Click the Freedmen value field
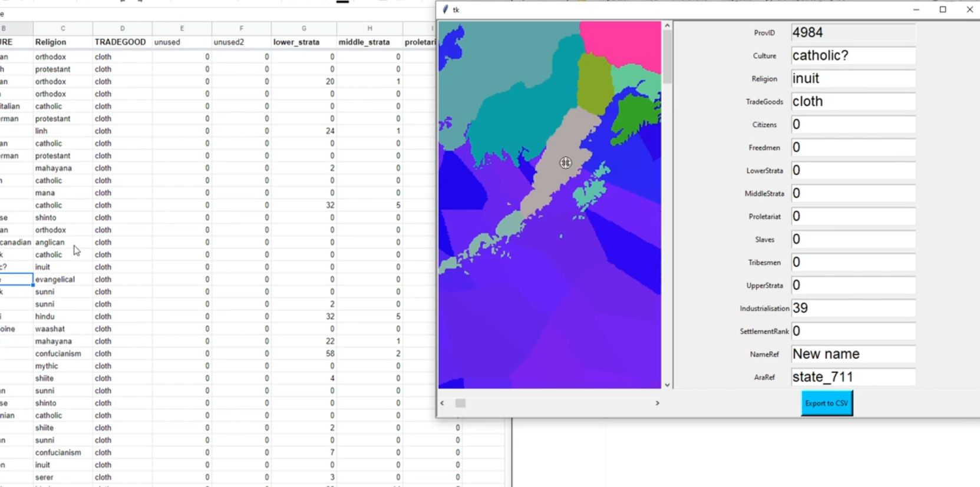 tap(853, 147)
